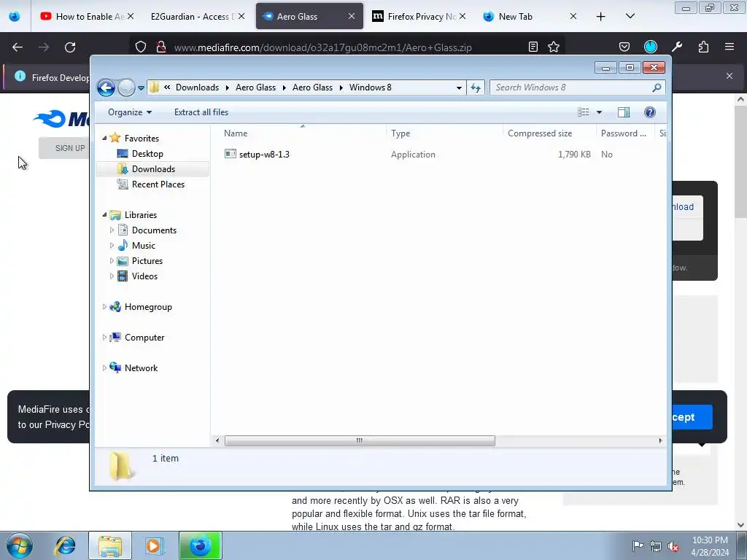Select Homegroup in navigation pane

point(147,307)
